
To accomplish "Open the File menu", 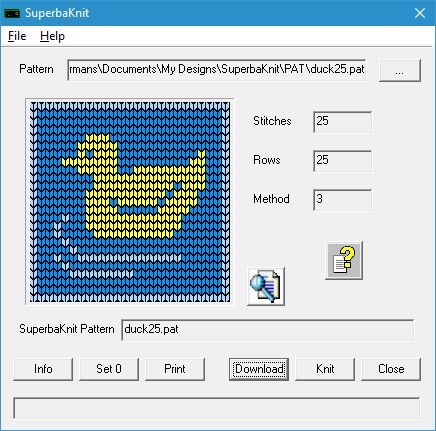I will [x=17, y=36].
